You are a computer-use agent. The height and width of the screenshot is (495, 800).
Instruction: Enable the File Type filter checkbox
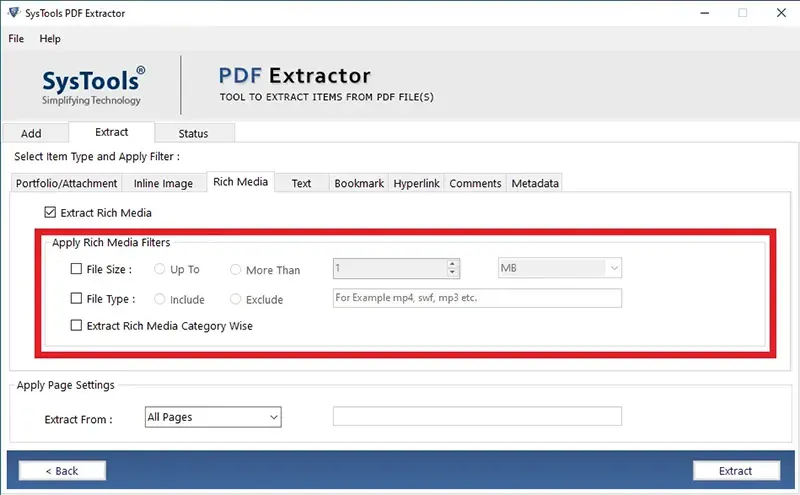click(76, 298)
